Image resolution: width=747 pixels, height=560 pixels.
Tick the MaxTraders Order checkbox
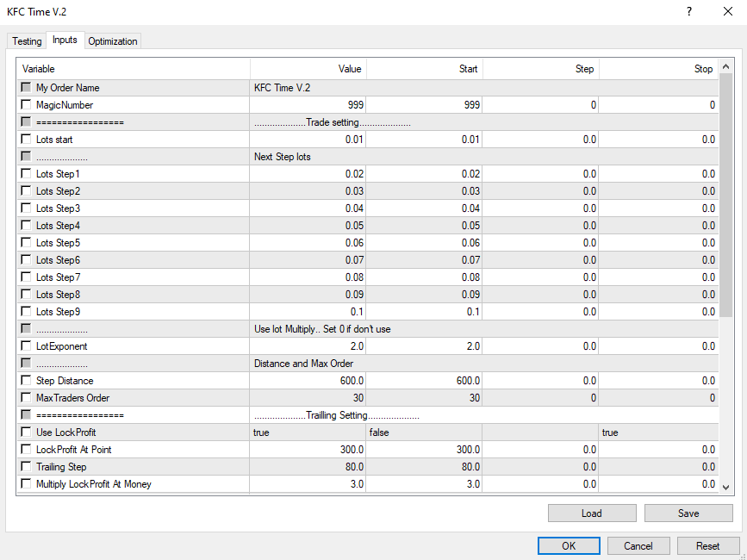pos(26,397)
